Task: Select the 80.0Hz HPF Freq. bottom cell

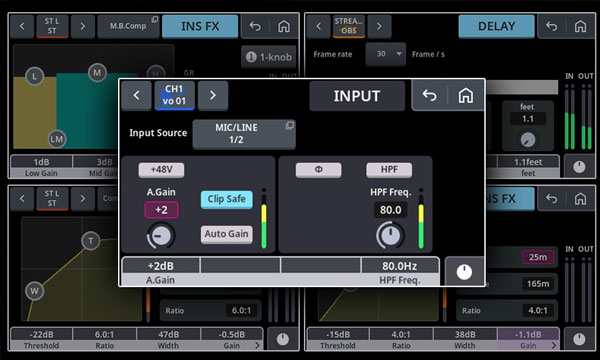Action: [x=400, y=271]
